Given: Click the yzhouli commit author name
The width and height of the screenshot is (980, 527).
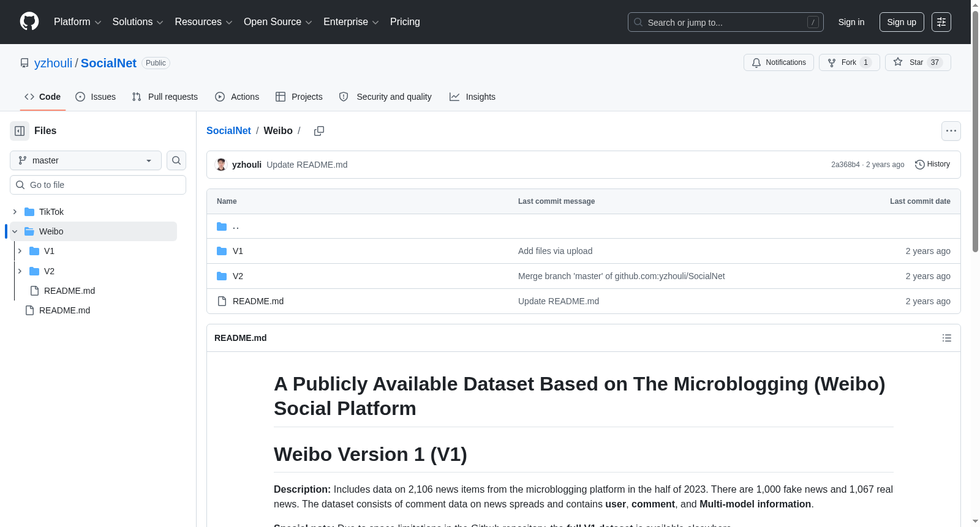Looking at the screenshot, I should point(247,165).
